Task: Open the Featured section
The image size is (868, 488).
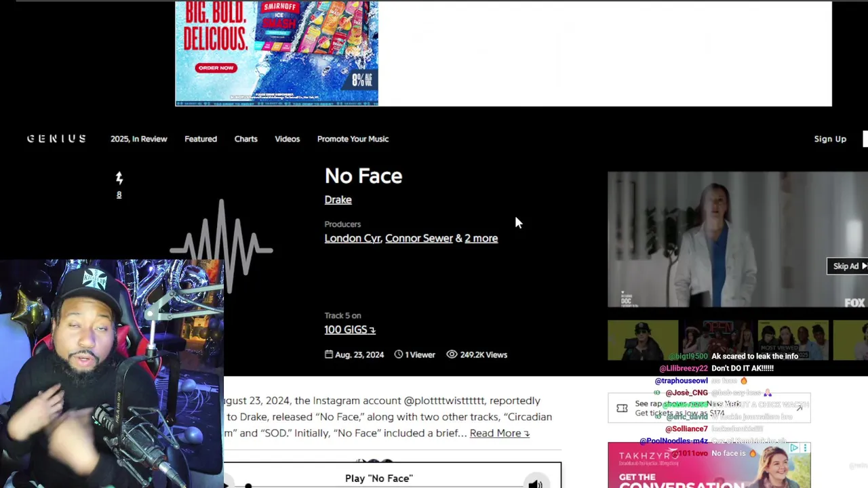Action: [201, 139]
